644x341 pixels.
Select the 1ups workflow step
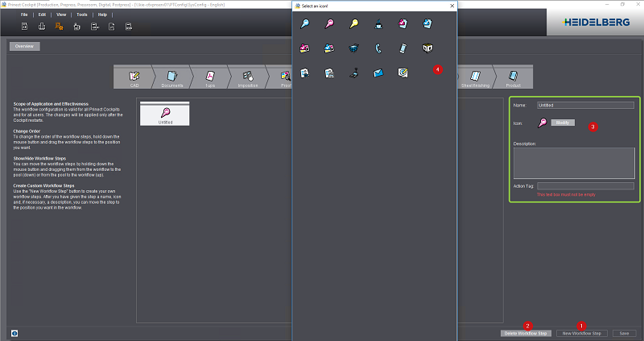(210, 77)
